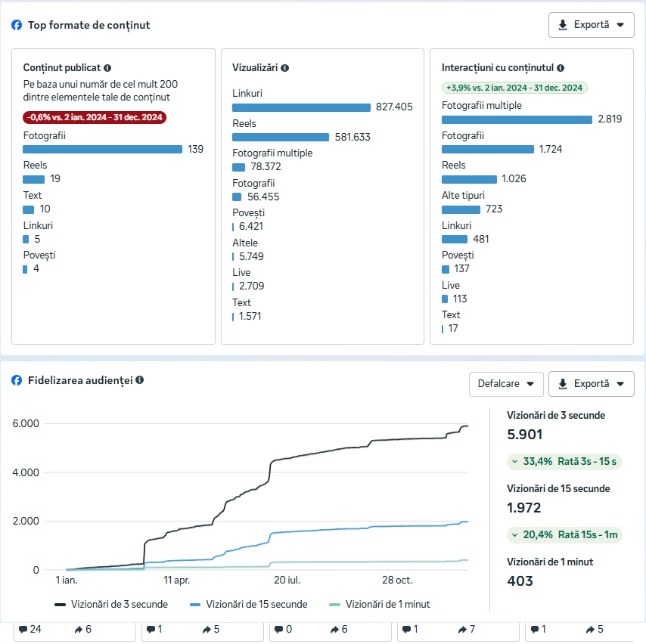
Task: Click info icon beside Interacțiuni cu conținutul
Action: (561, 68)
